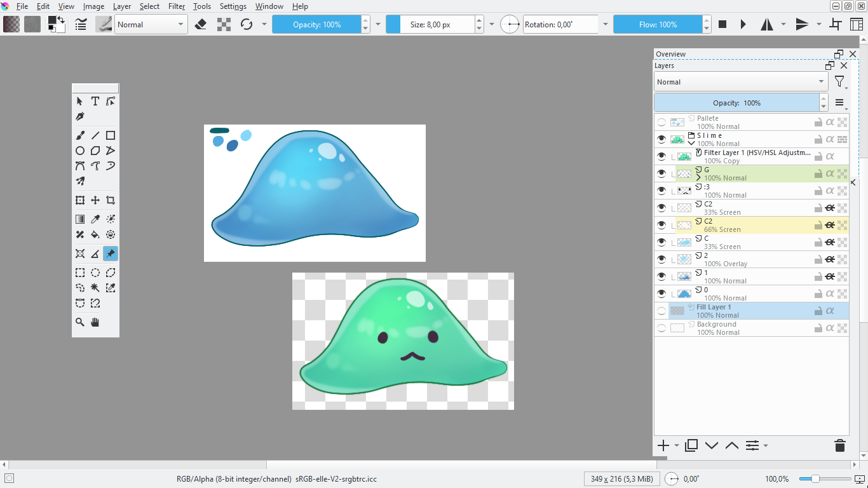
Task: Select the Rectangular Selection tool
Action: coord(80,273)
